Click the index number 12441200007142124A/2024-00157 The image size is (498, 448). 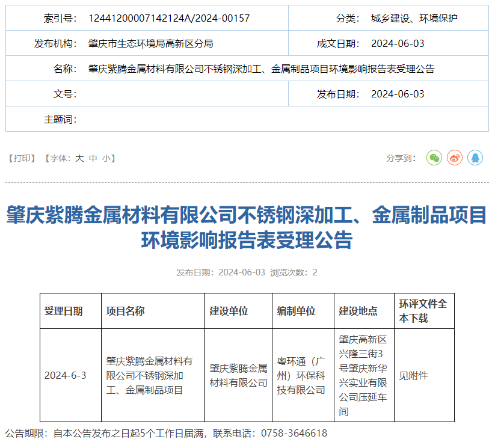(168, 18)
